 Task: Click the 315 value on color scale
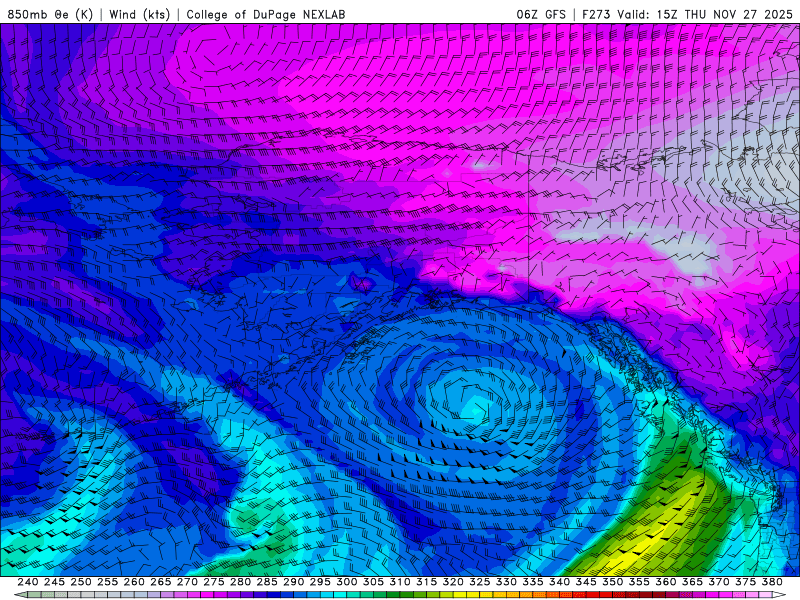click(x=426, y=582)
